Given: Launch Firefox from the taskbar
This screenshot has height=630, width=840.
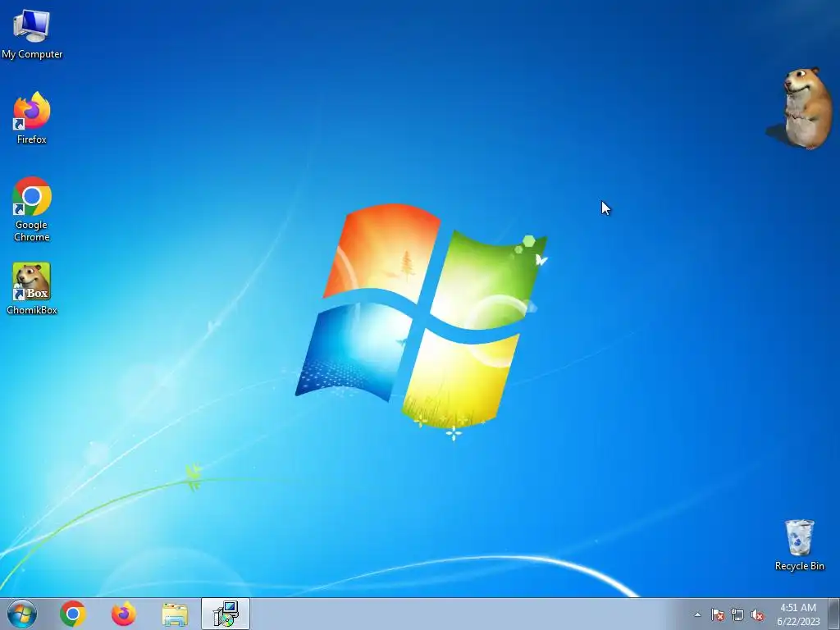Looking at the screenshot, I should 123,614.
